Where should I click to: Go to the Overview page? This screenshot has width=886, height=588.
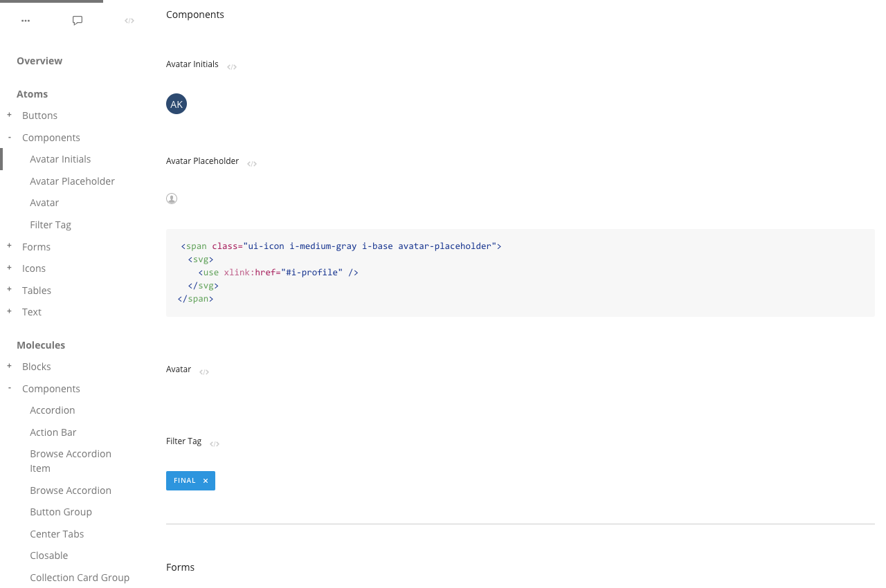coord(39,61)
